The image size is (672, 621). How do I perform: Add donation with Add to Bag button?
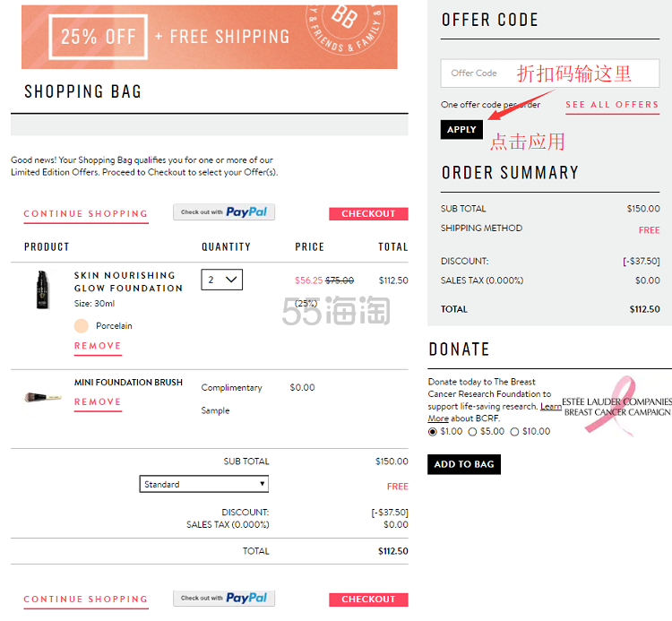tap(464, 464)
